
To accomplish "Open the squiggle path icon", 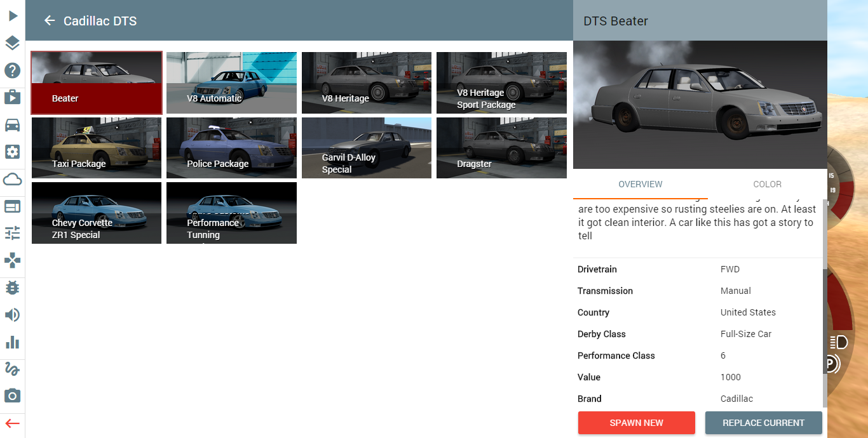I will click(12, 369).
